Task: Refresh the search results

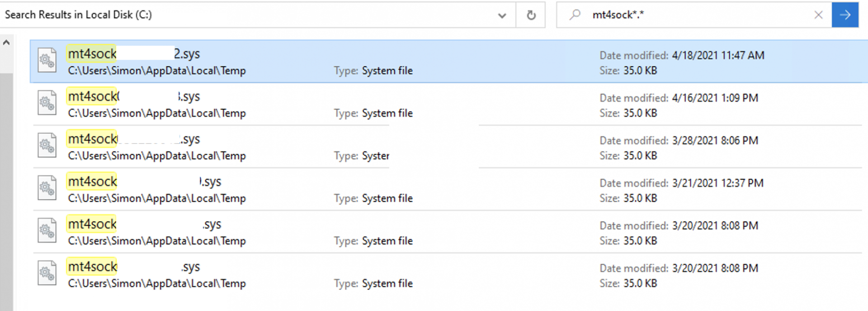Action: point(531,15)
